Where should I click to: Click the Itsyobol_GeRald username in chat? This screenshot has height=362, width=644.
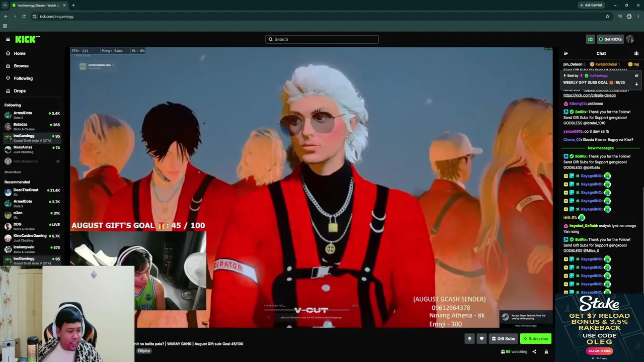coord(583,226)
